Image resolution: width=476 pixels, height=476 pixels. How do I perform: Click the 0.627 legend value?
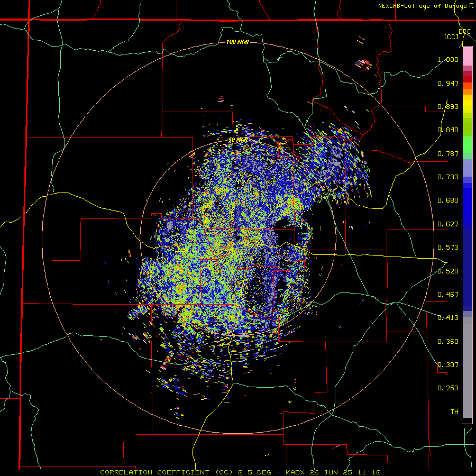[448, 224]
